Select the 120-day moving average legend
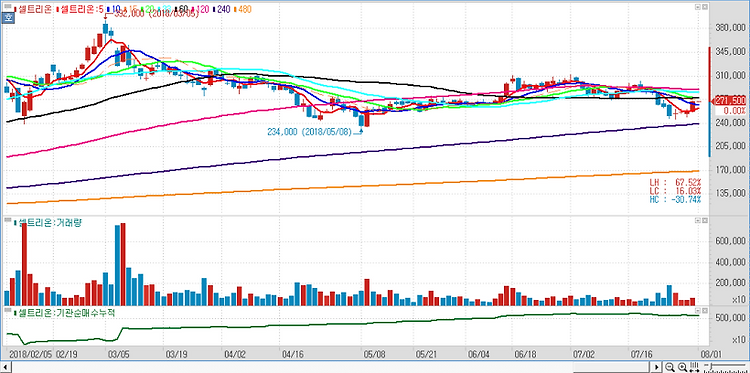This screenshot has height=373, width=750. click(199, 9)
